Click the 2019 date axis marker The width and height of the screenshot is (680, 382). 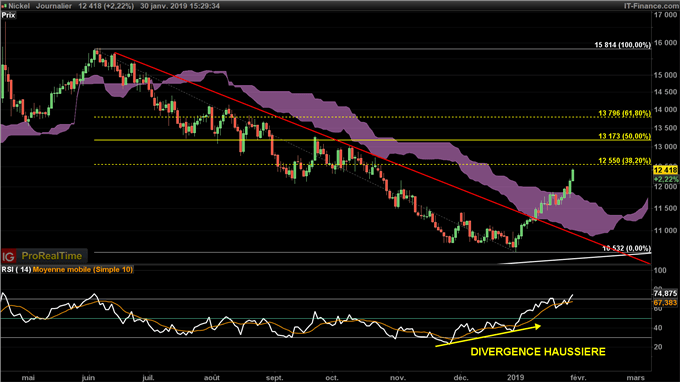(516, 378)
